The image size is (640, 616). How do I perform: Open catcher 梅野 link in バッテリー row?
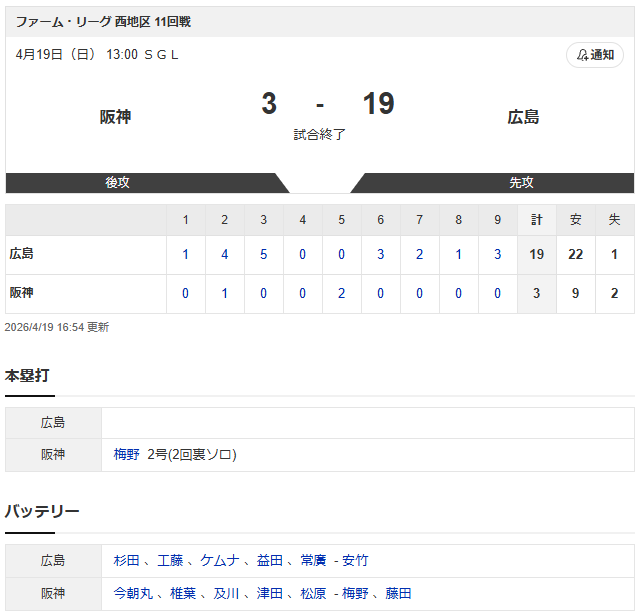pos(355,593)
